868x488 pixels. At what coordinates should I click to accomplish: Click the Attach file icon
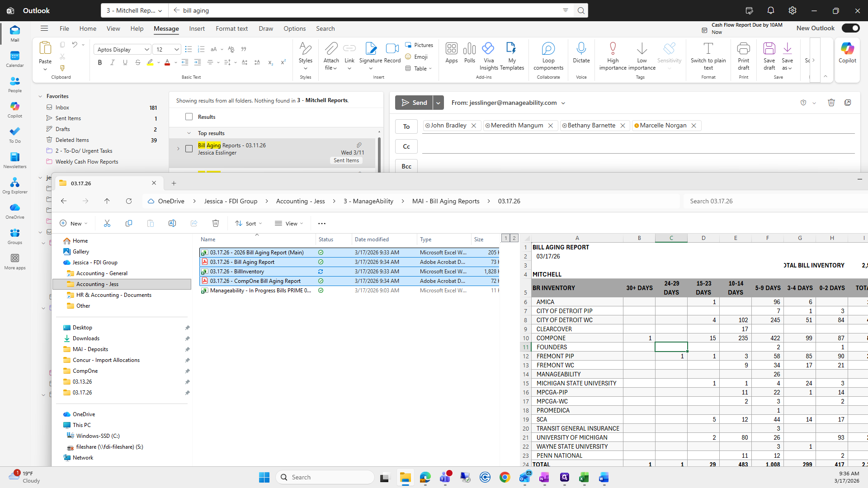click(x=331, y=49)
